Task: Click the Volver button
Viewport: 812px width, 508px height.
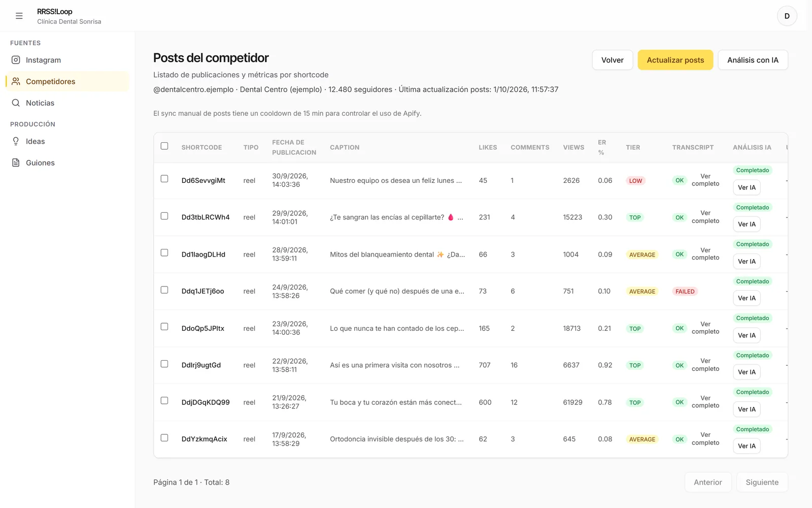Action: (x=612, y=60)
